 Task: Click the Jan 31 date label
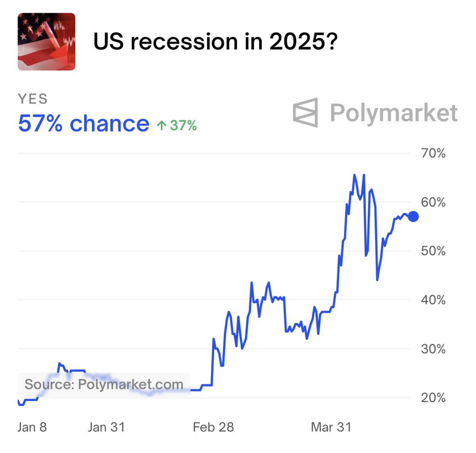[106, 427]
